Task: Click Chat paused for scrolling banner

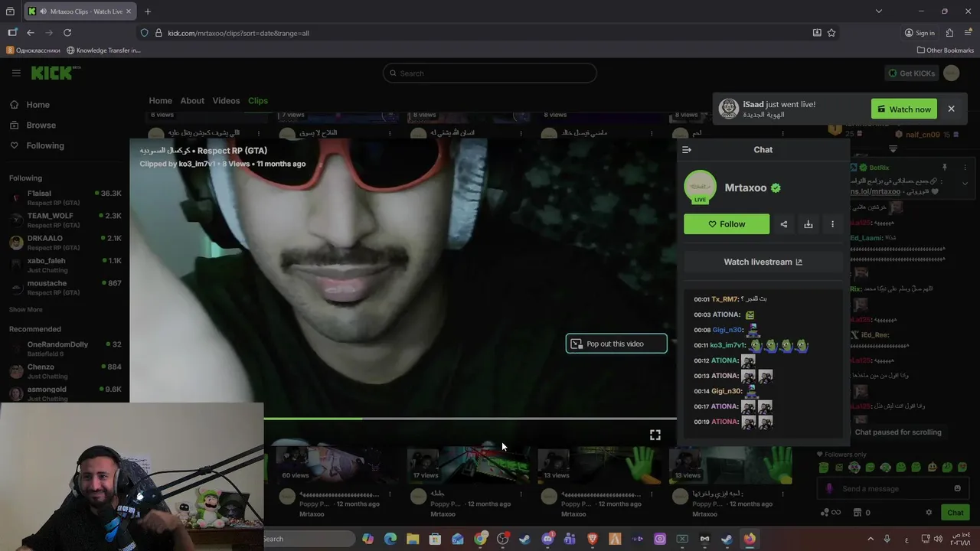Action: click(897, 432)
